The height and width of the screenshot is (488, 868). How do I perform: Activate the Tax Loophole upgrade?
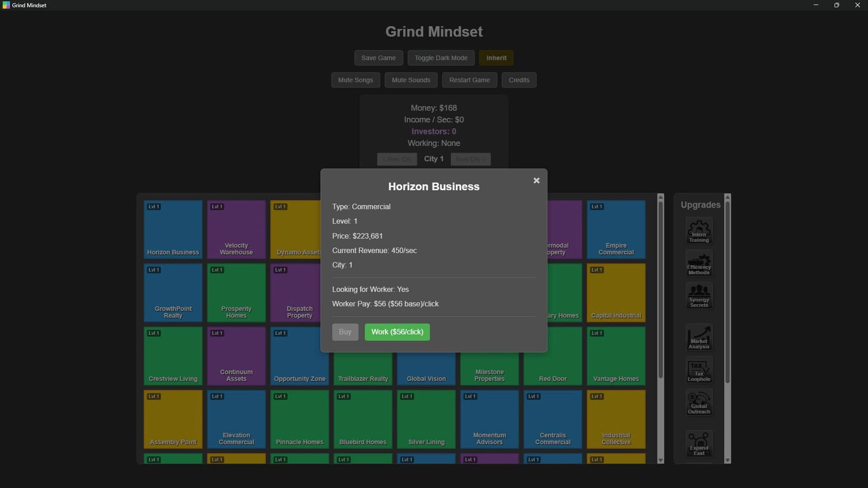698,370
